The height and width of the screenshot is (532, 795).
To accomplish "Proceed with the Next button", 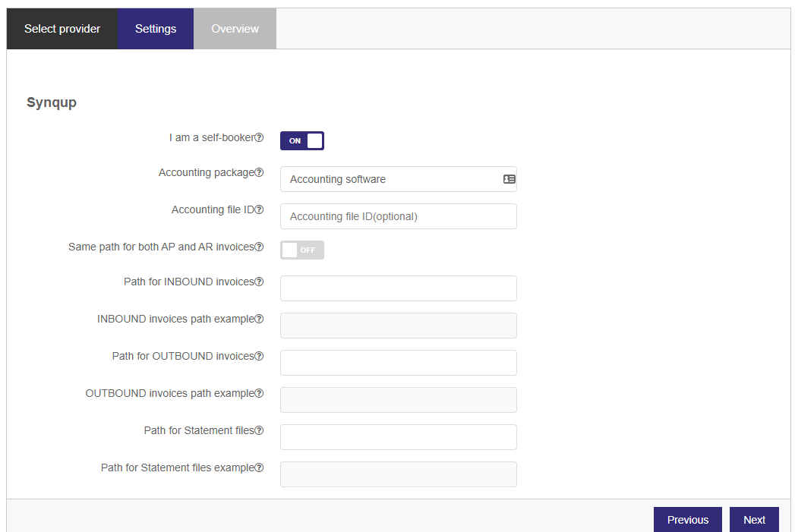I will coord(754,520).
